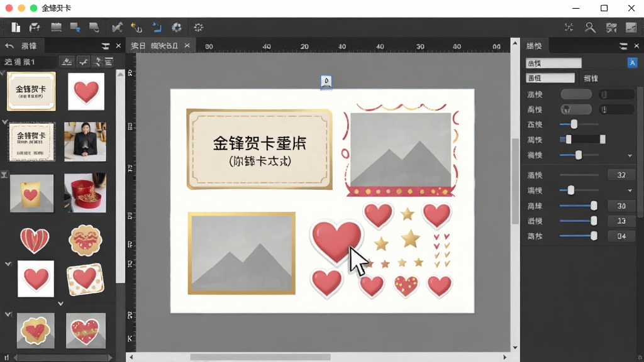Click the canvas vertical scrollbar down arrow
The height and width of the screenshot is (362, 644).
pos(515,348)
